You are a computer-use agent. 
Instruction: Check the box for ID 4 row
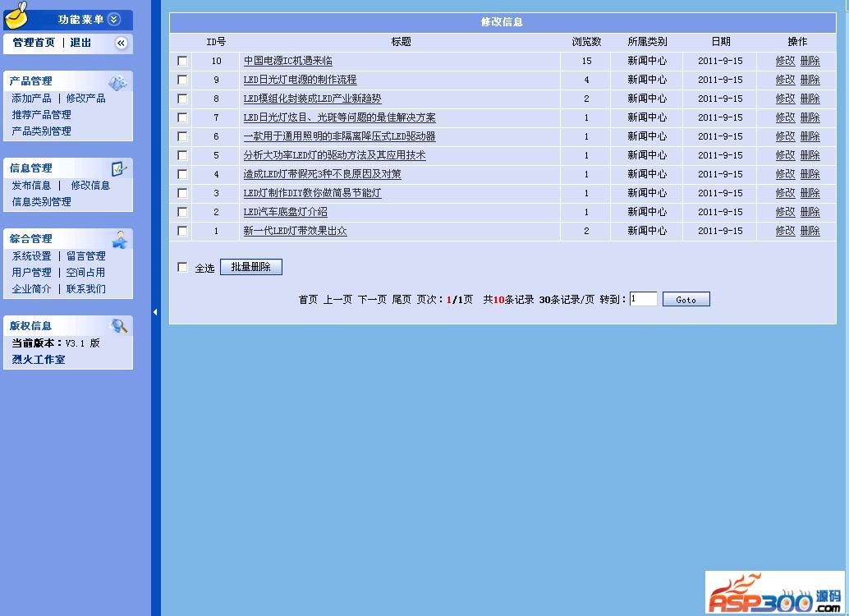point(182,174)
